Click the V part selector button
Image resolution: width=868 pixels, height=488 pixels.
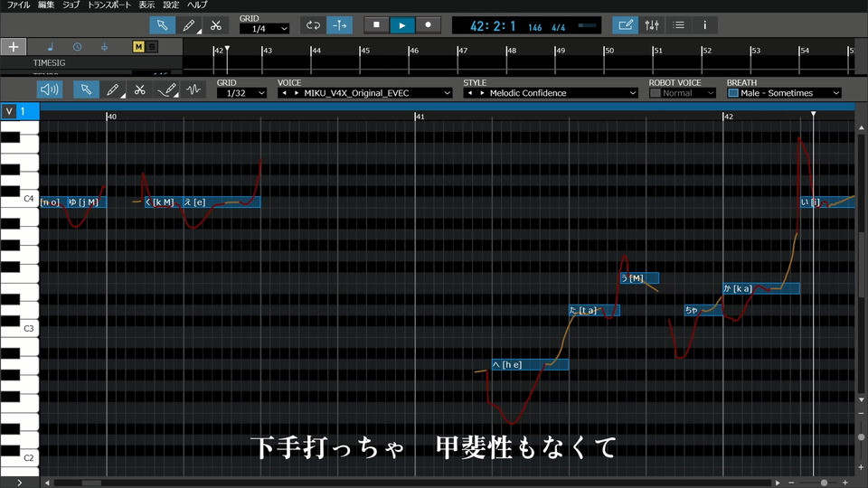pyautogui.click(x=9, y=111)
